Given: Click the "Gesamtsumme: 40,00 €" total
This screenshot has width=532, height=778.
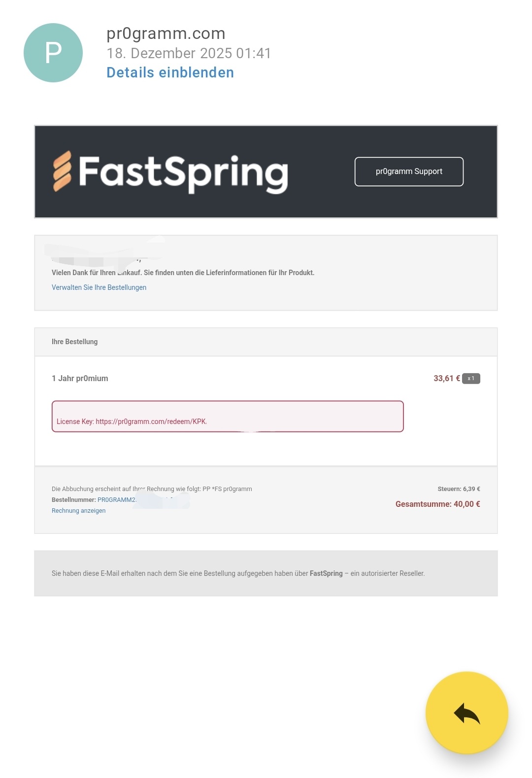Looking at the screenshot, I should click(437, 504).
